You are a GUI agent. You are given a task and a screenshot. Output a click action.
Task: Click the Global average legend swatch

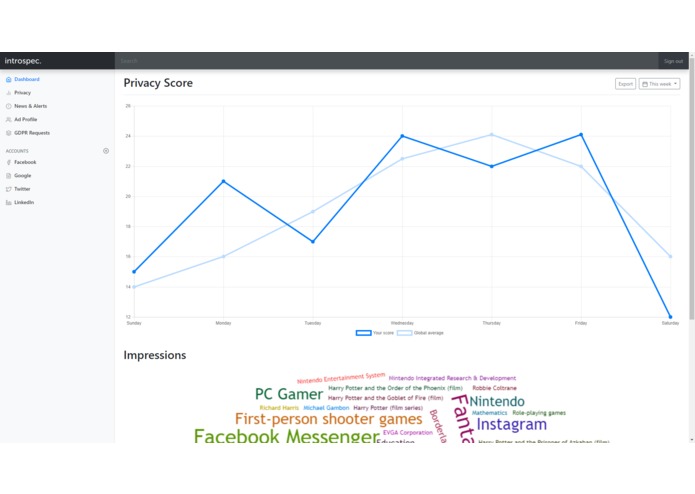tap(405, 333)
